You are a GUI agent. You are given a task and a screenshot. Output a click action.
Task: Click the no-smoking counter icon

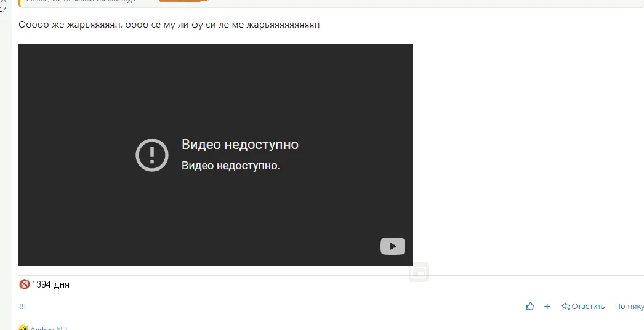pyautogui.click(x=24, y=284)
